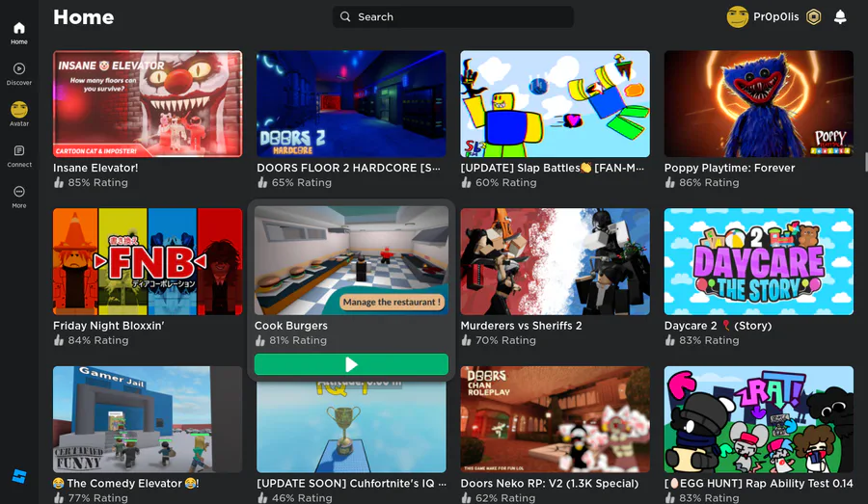
Task: Click the Insane Elevator! title
Action: 95,168
